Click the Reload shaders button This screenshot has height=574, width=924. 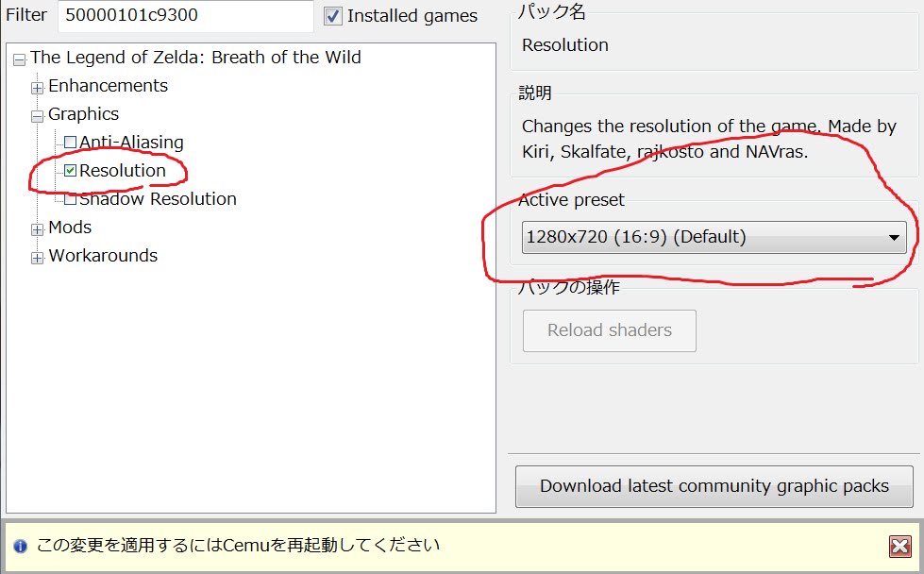[610, 330]
